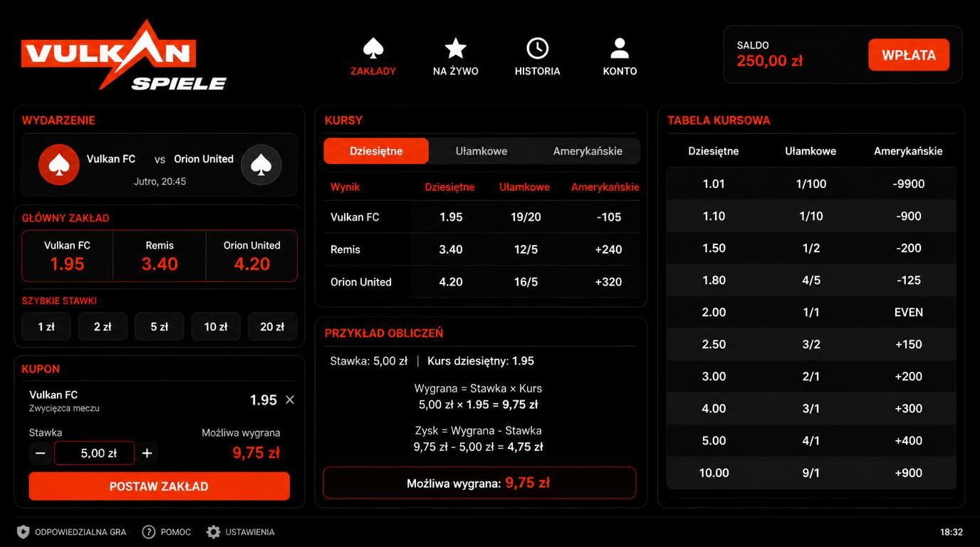
Task: Click the stake input field 5,00 zł
Action: (94, 453)
